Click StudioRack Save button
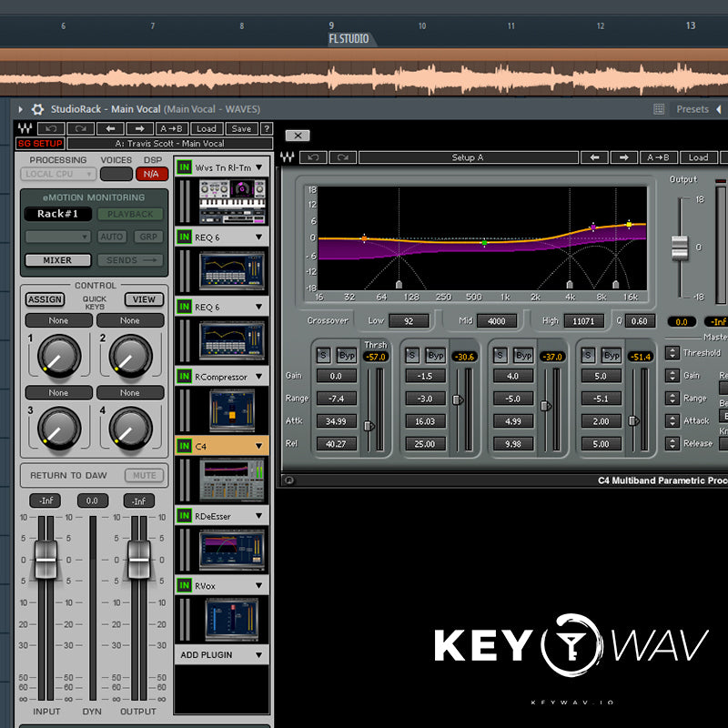Image resolution: width=728 pixels, height=728 pixels. point(241,128)
